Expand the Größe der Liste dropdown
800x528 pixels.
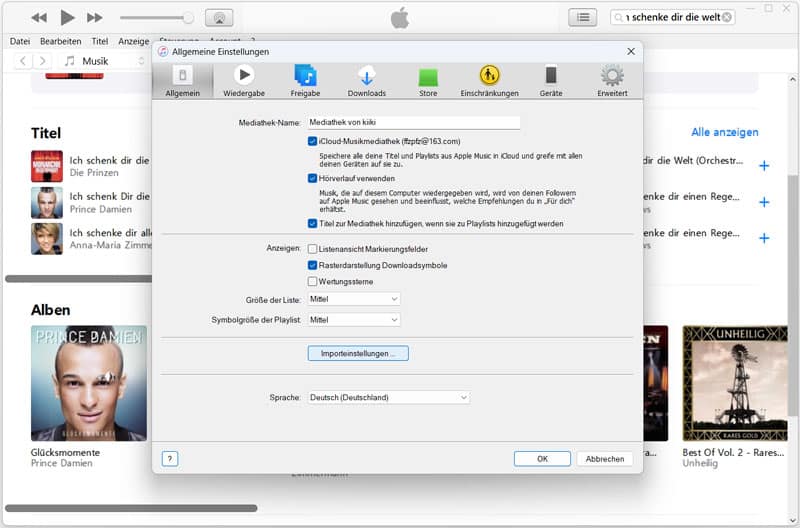coord(353,299)
